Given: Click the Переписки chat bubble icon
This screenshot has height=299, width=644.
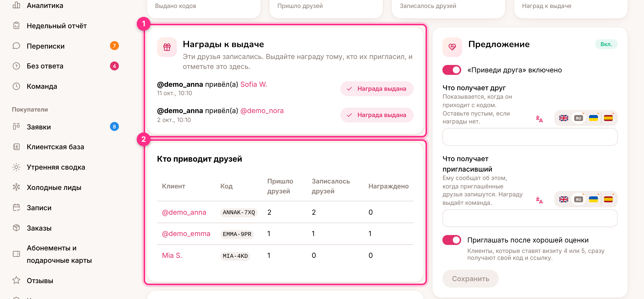Looking at the screenshot, I should [x=16, y=46].
